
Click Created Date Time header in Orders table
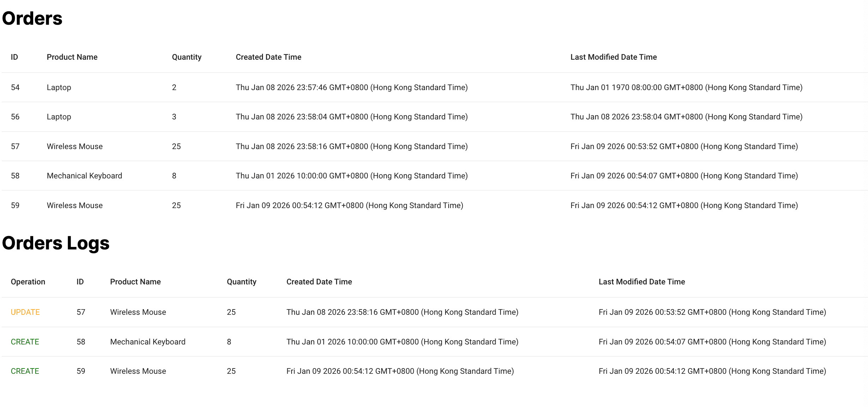pos(268,57)
